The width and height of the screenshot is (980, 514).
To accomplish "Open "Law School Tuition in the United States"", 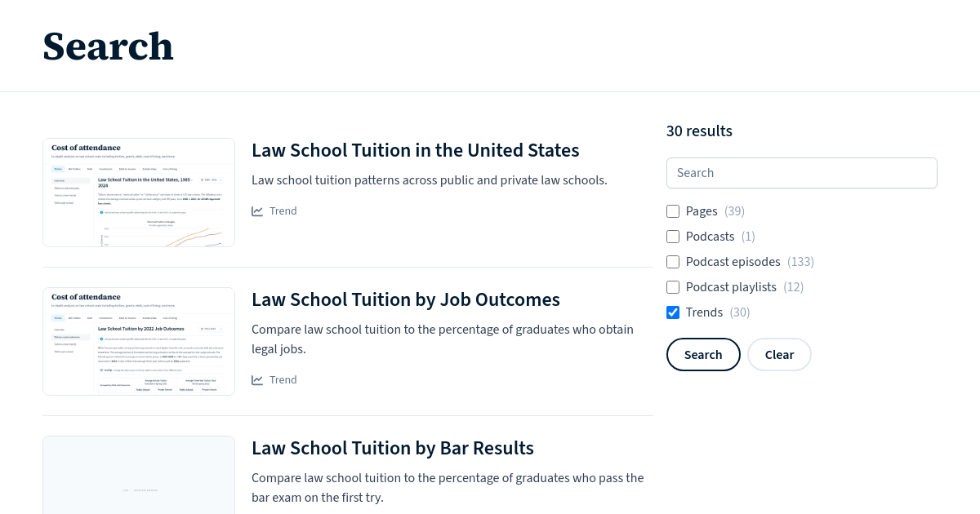I will click(x=416, y=150).
